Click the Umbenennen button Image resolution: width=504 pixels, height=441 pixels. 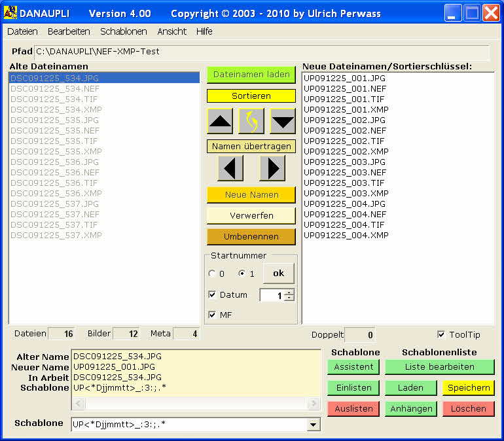pyautogui.click(x=251, y=236)
